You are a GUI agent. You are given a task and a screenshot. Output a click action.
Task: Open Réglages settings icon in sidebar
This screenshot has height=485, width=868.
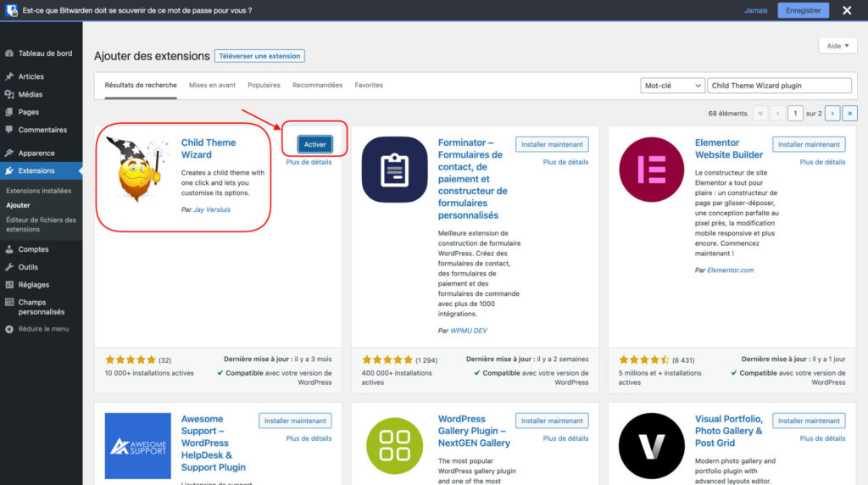click(8, 285)
